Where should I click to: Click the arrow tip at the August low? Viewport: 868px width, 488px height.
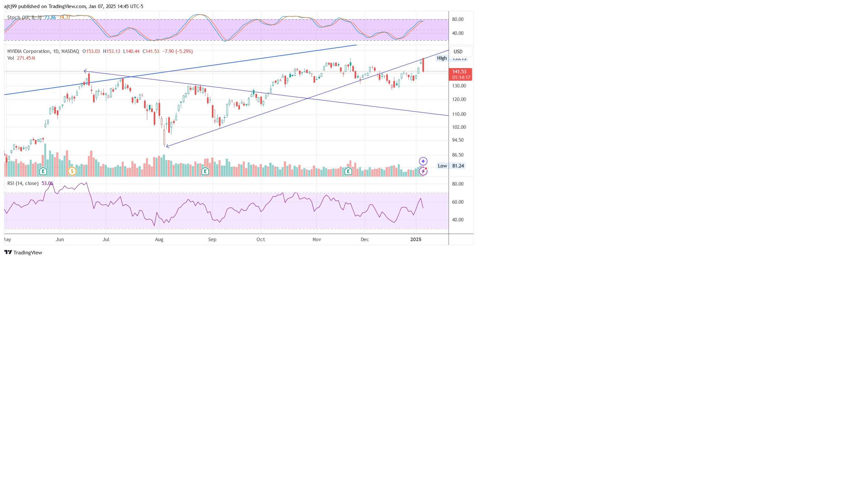coord(167,146)
